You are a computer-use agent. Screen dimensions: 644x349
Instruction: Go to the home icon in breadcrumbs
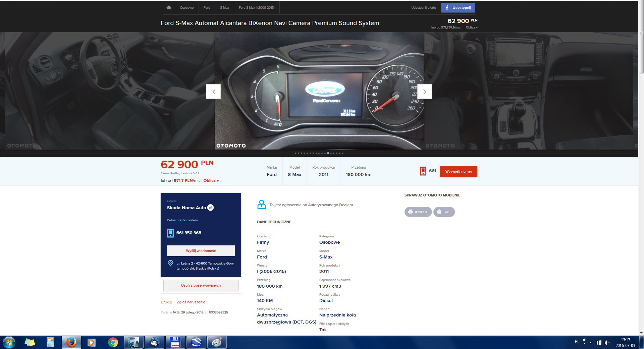point(169,7)
